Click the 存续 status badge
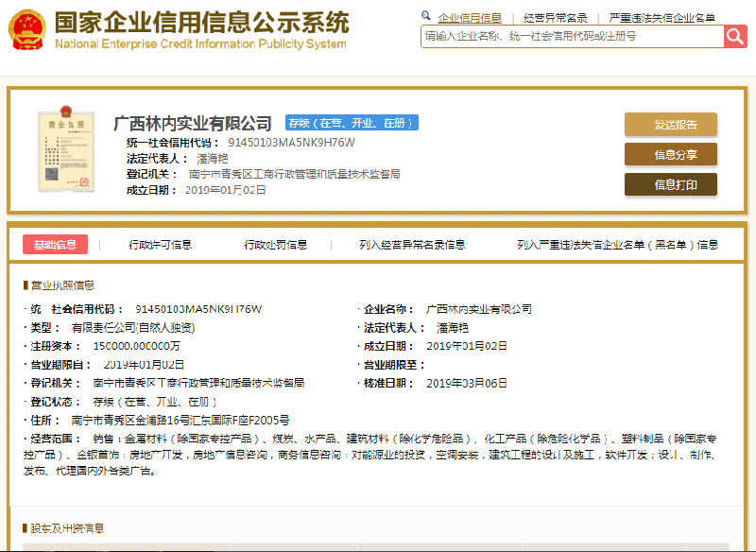The width and height of the screenshot is (756, 552). click(x=352, y=123)
